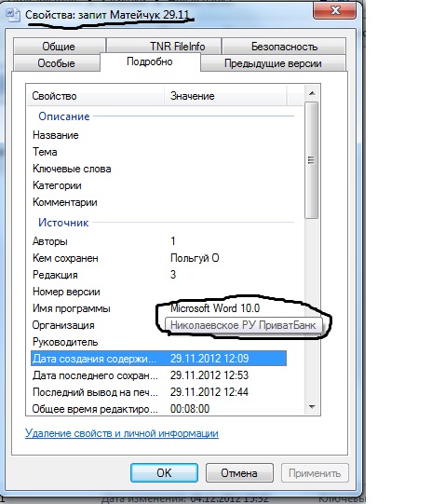Select the Редакция property row

[158, 275]
